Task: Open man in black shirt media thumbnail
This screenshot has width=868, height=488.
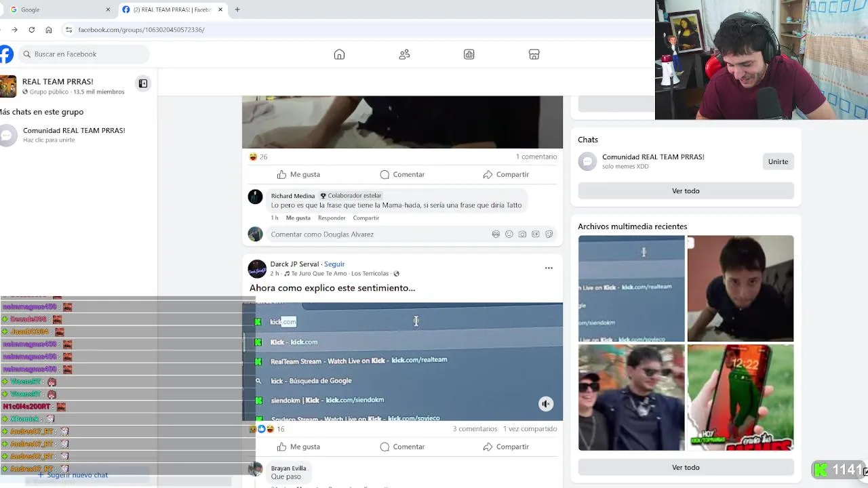Action: 741,289
